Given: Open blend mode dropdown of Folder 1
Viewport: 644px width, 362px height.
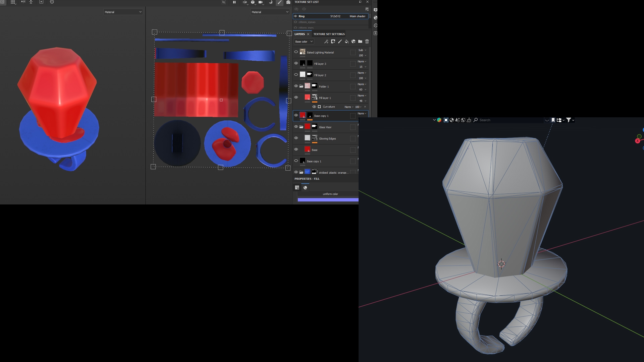Looking at the screenshot, I should [x=362, y=84].
